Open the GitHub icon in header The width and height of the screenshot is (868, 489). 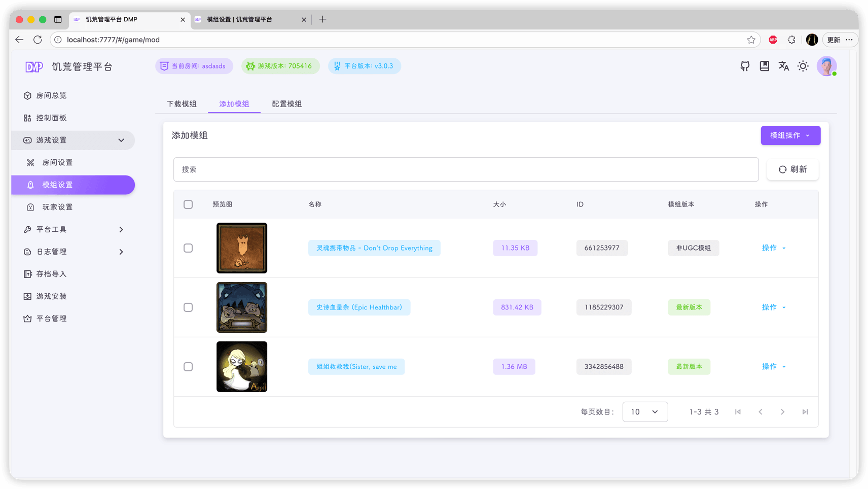coord(745,66)
